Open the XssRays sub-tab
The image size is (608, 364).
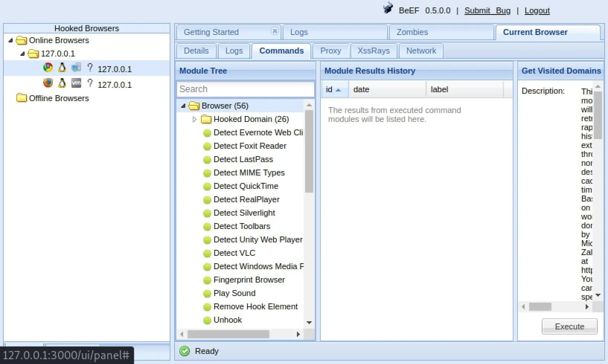tap(374, 51)
